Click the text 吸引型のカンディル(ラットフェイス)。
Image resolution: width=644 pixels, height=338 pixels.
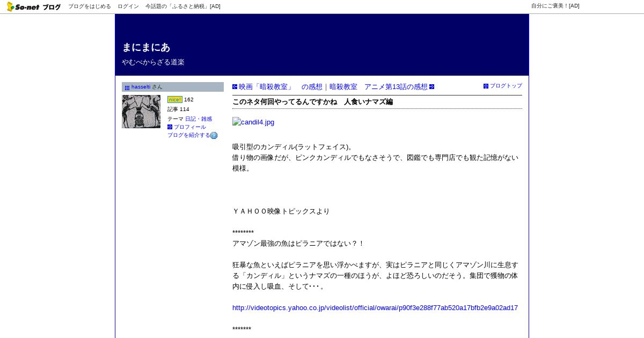point(293,147)
